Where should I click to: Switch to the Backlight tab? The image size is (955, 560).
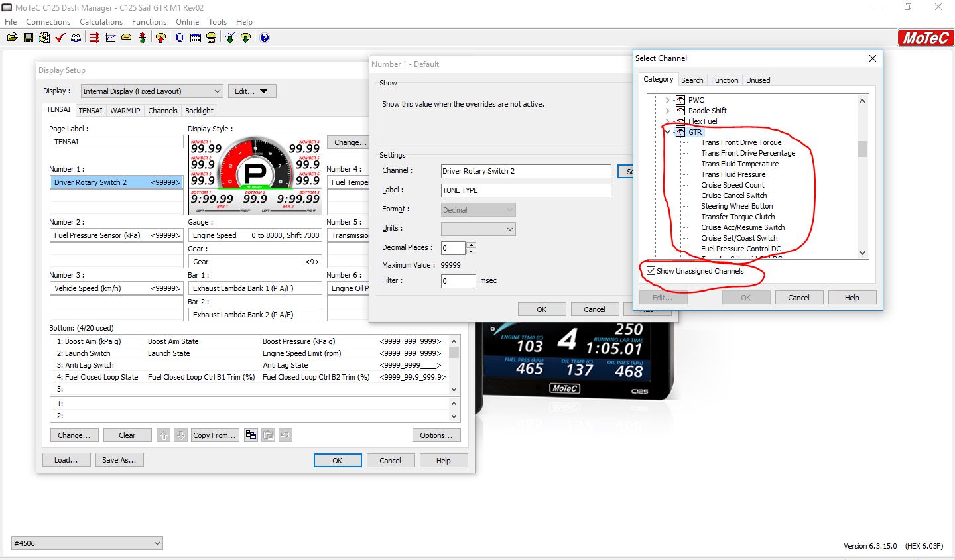(199, 111)
